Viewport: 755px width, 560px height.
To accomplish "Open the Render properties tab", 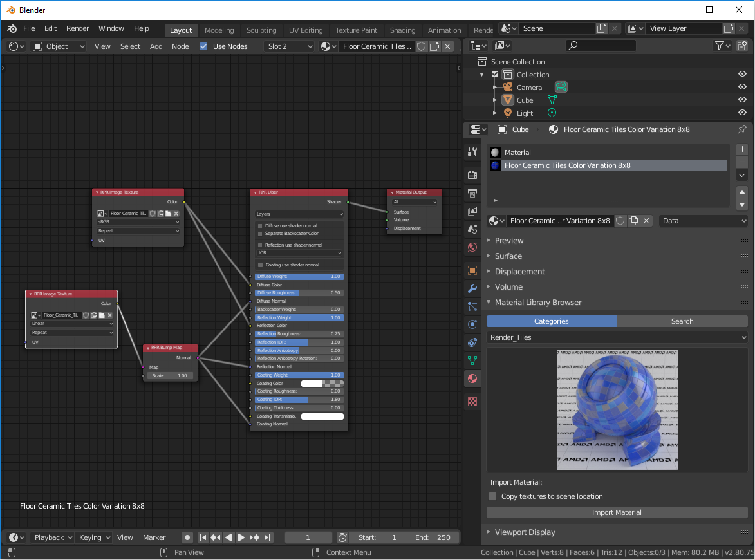I will pos(472,175).
